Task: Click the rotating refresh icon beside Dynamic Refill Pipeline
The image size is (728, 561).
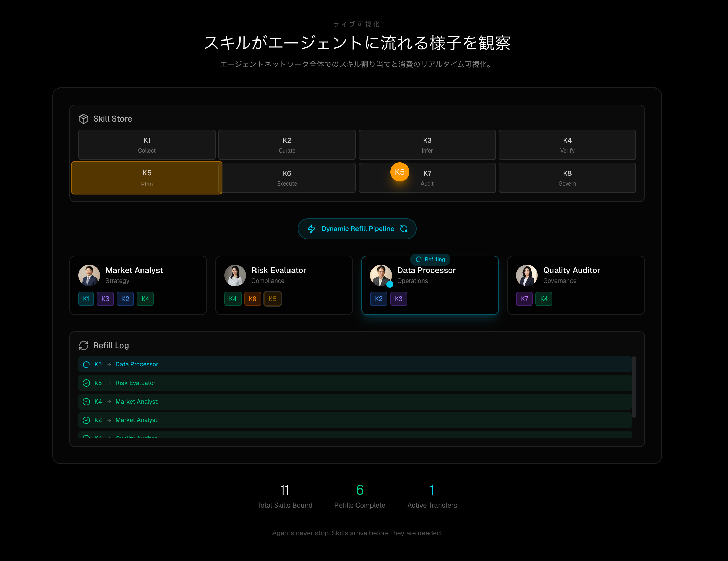Action: tap(404, 229)
